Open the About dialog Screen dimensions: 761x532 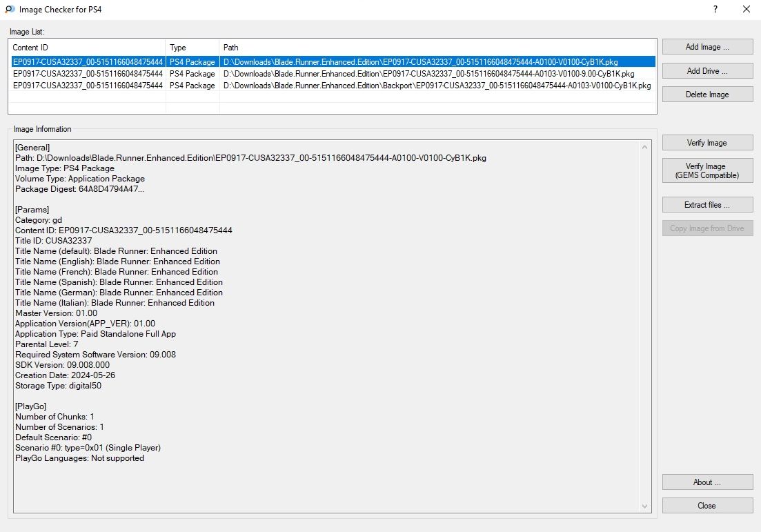(707, 482)
